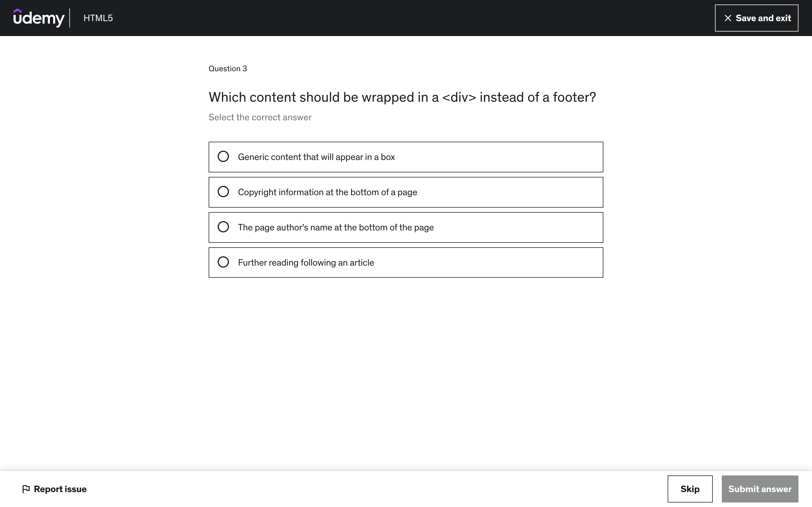This screenshot has height=507, width=812.
Task: Click the question heading about div and footer
Action: click(402, 97)
